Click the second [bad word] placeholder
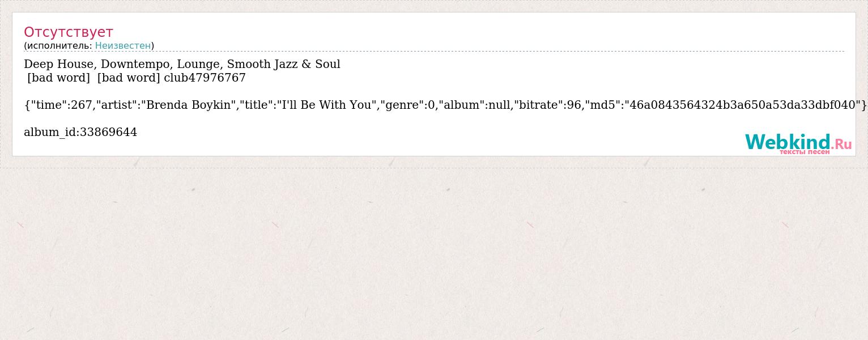The width and height of the screenshot is (868, 340). tap(129, 78)
